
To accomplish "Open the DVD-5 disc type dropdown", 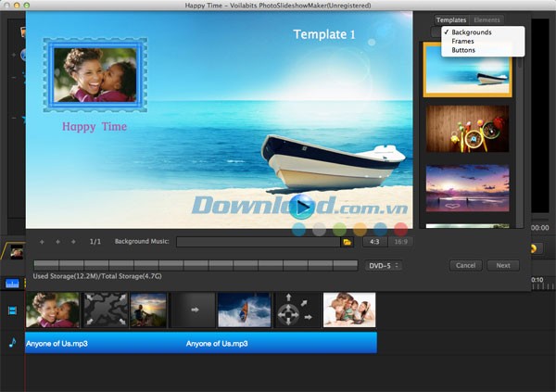I will click(x=384, y=266).
